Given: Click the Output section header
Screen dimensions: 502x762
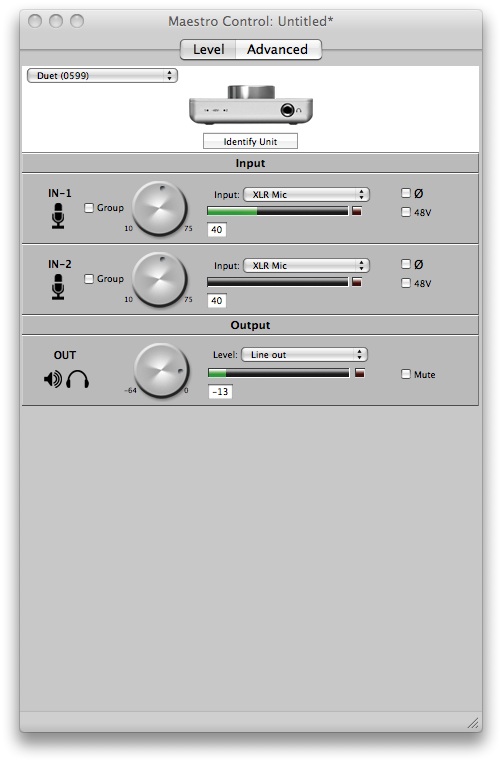Looking at the screenshot, I should click(250, 325).
